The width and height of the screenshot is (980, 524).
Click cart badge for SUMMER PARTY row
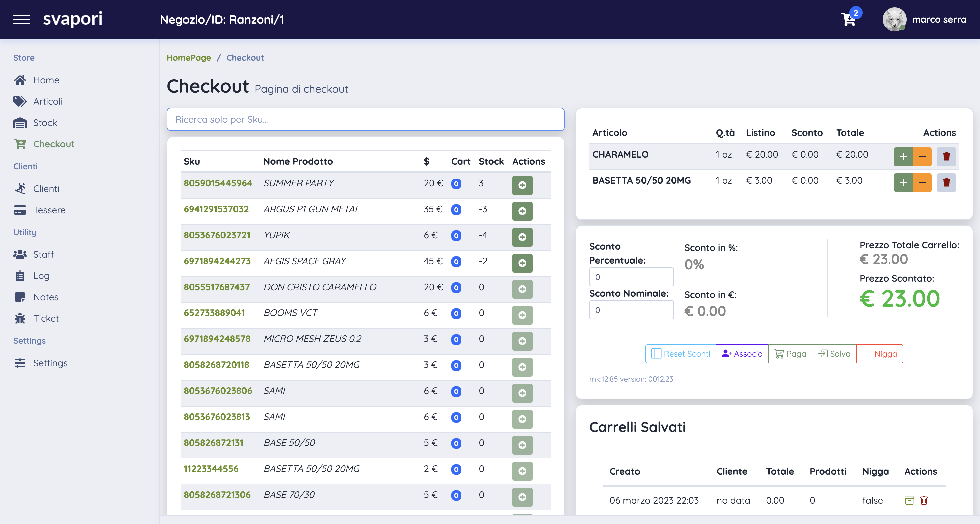coord(456,184)
